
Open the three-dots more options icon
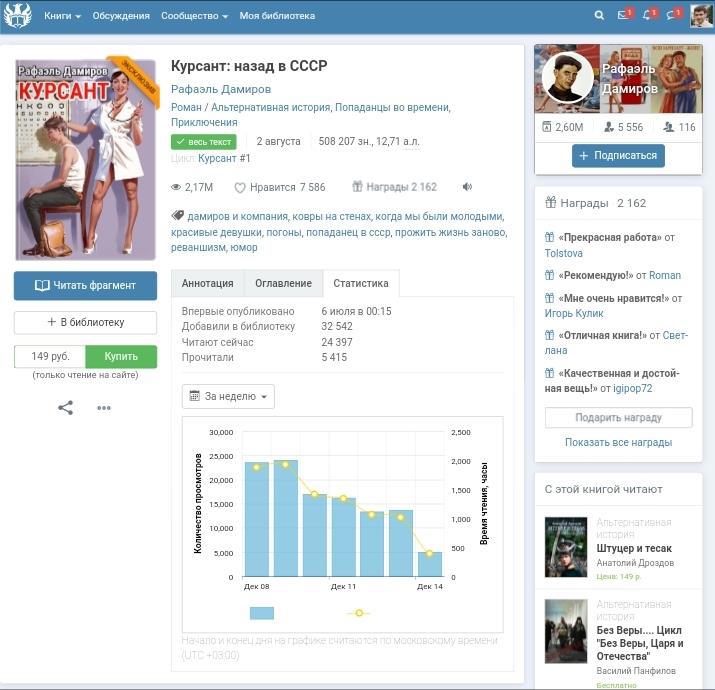pyautogui.click(x=104, y=408)
